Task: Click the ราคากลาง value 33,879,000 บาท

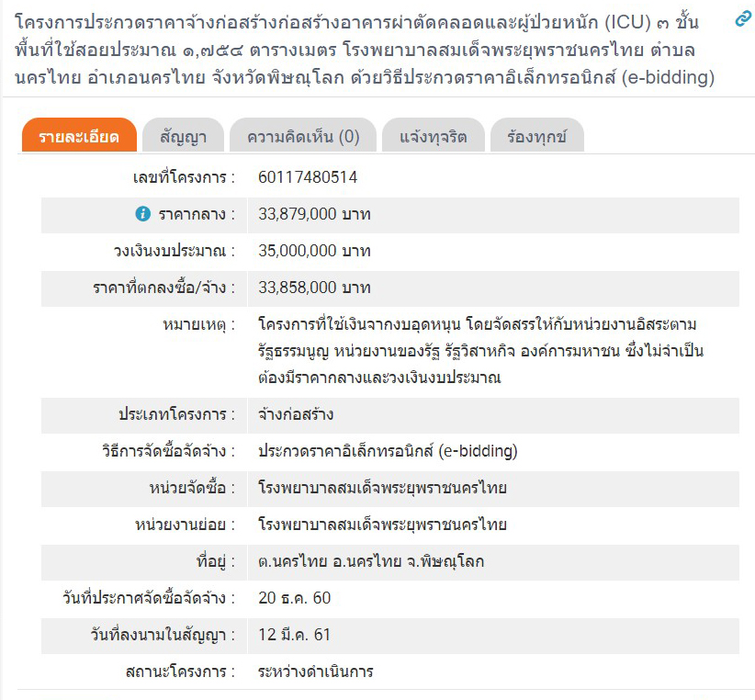Action: coord(314,214)
